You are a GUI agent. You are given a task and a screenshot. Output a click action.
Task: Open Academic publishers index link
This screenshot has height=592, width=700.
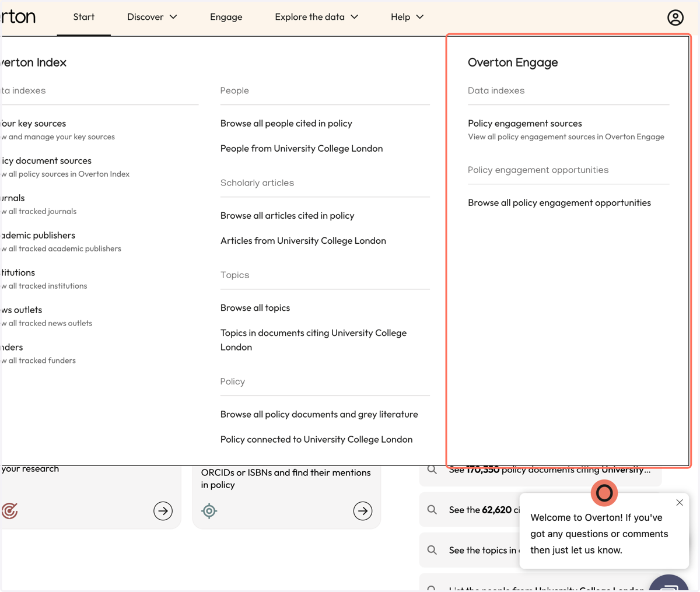[37, 235]
